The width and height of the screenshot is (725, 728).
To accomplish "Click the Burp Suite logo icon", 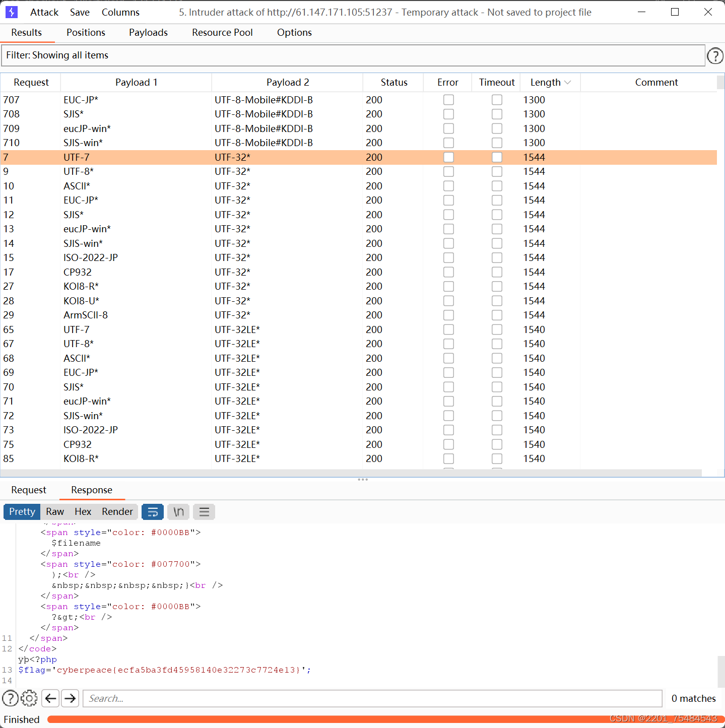I will (11, 11).
